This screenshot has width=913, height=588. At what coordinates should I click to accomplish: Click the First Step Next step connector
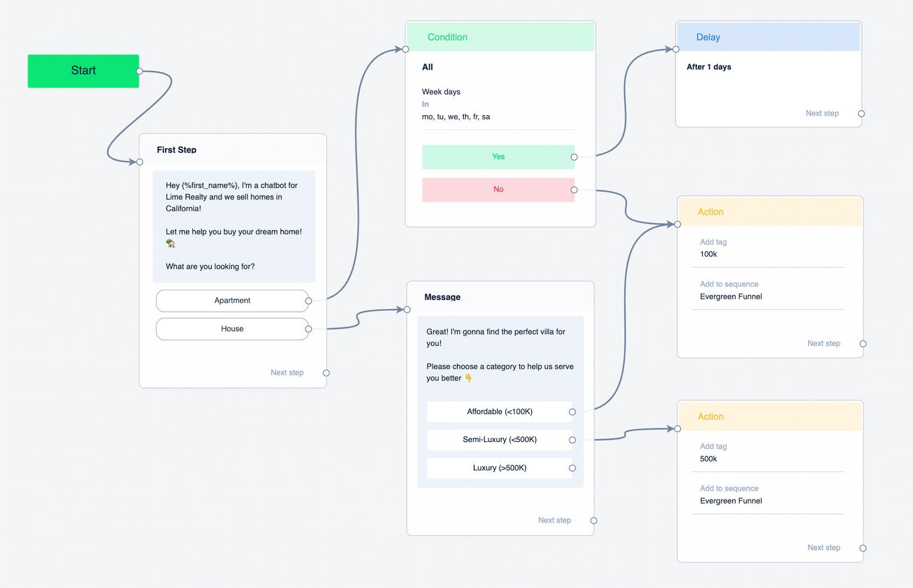coord(326,373)
